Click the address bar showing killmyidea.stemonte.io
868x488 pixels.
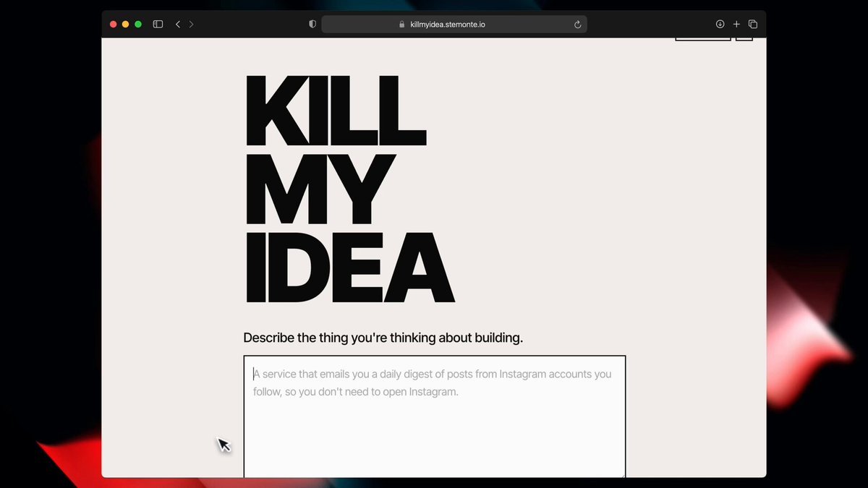[x=454, y=25]
